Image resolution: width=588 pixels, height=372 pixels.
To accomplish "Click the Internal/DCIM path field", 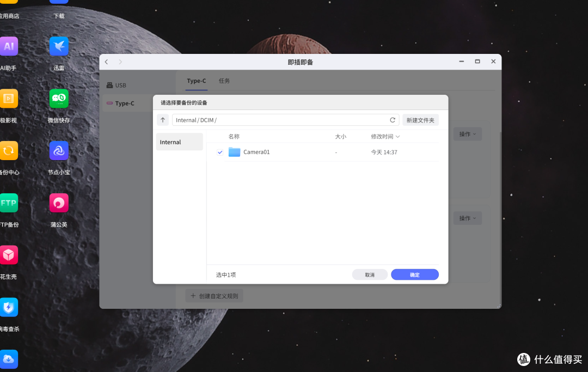I will point(285,120).
